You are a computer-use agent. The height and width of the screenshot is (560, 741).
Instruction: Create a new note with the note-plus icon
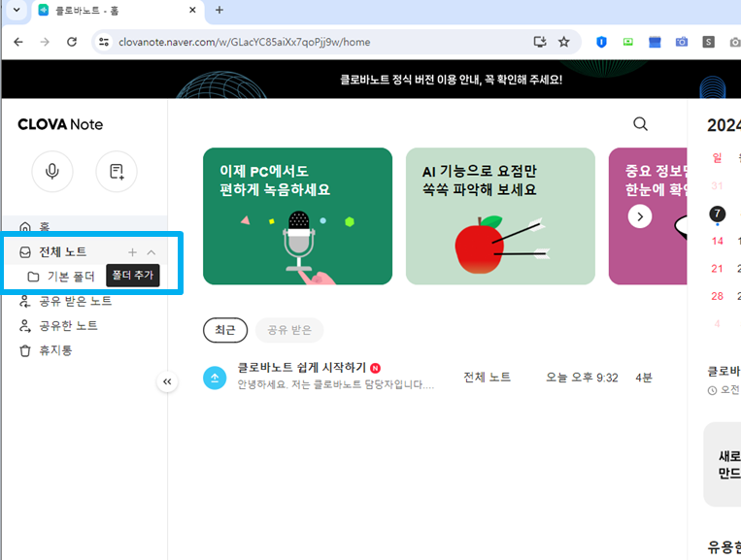[117, 172]
